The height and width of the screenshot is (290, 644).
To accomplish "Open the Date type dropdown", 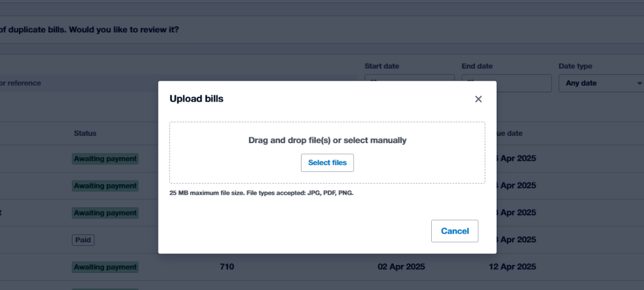I will (x=601, y=83).
